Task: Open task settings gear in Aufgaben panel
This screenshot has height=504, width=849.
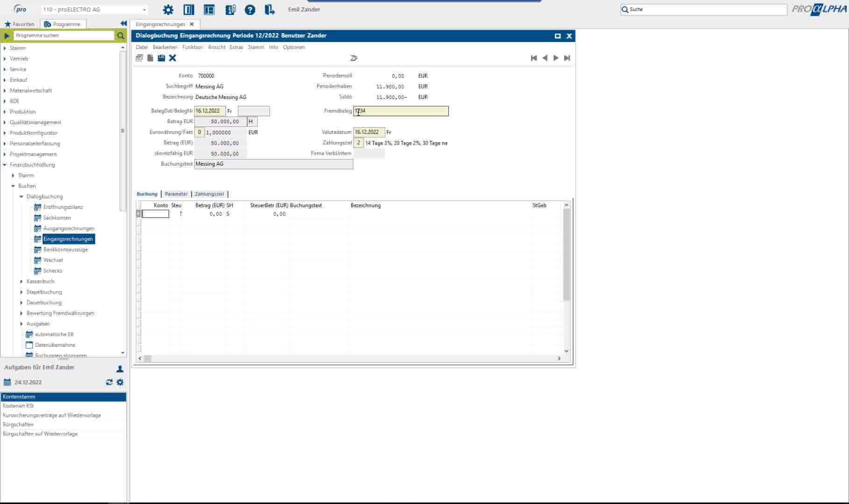Action: pos(120,382)
